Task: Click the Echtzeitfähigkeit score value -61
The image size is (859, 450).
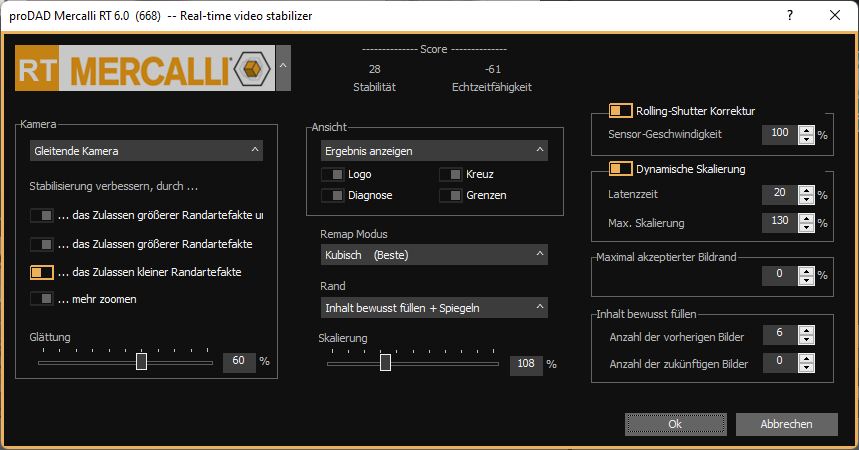Action: coord(493,69)
